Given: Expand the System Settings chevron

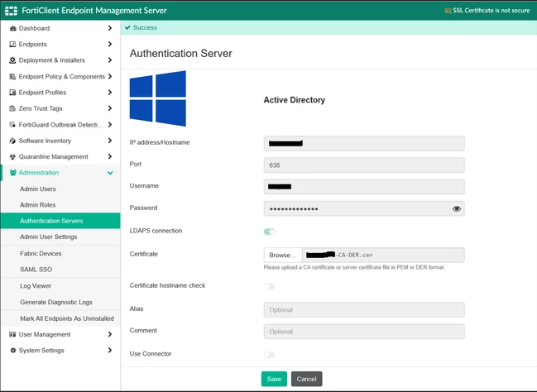Looking at the screenshot, I should point(110,350).
